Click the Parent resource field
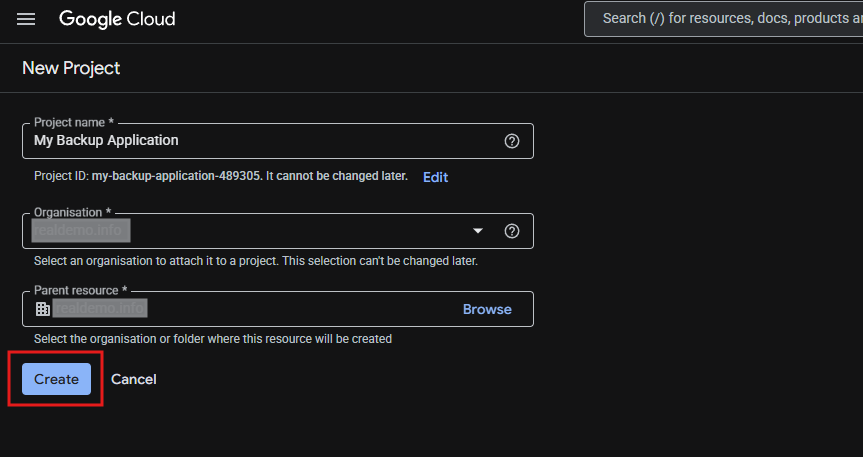The width and height of the screenshot is (863, 457). [278, 309]
